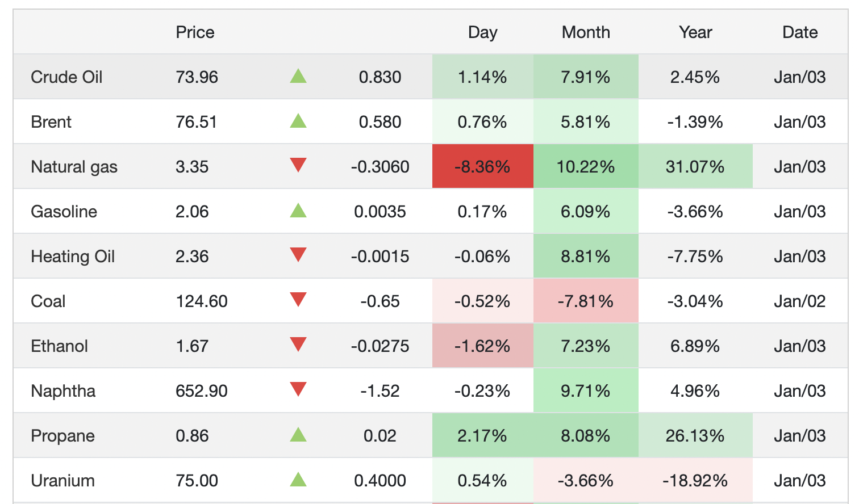The image size is (859, 504).
Task: Click the 8.81% month change for Heating Oil
Action: [x=586, y=256]
